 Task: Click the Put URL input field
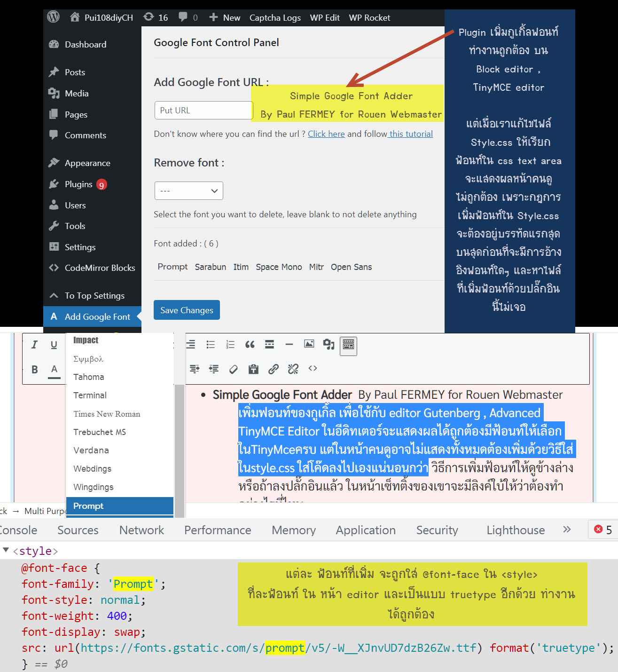(203, 110)
